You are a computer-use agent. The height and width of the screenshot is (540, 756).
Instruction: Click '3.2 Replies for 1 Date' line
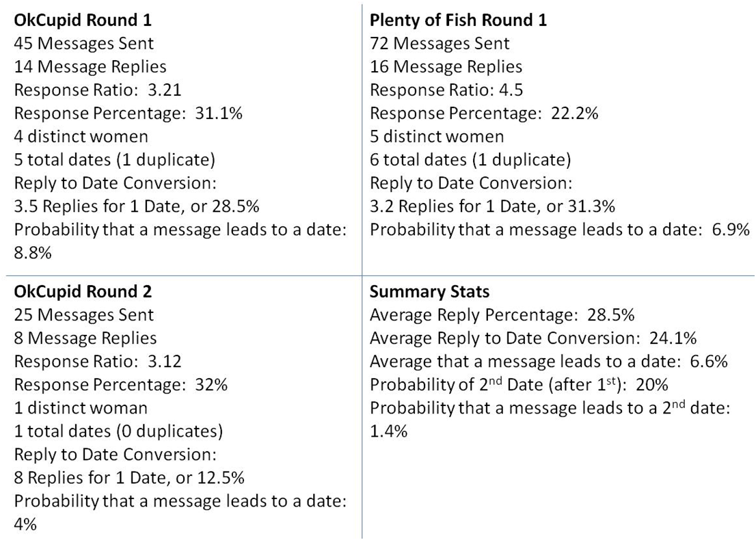[x=492, y=206]
